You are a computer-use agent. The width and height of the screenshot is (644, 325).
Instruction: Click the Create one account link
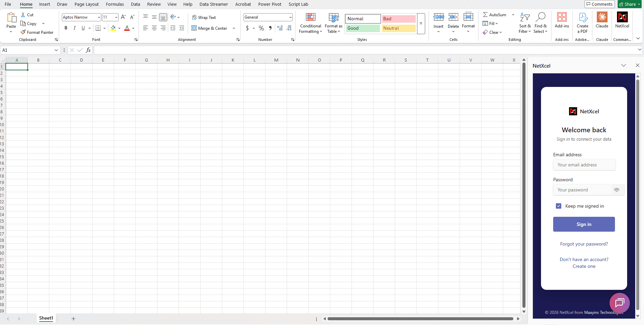pyautogui.click(x=584, y=266)
